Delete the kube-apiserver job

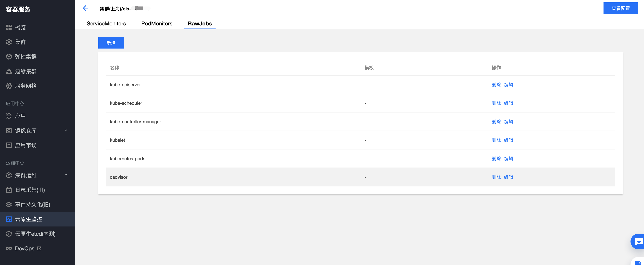pyautogui.click(x=496, y=85)
